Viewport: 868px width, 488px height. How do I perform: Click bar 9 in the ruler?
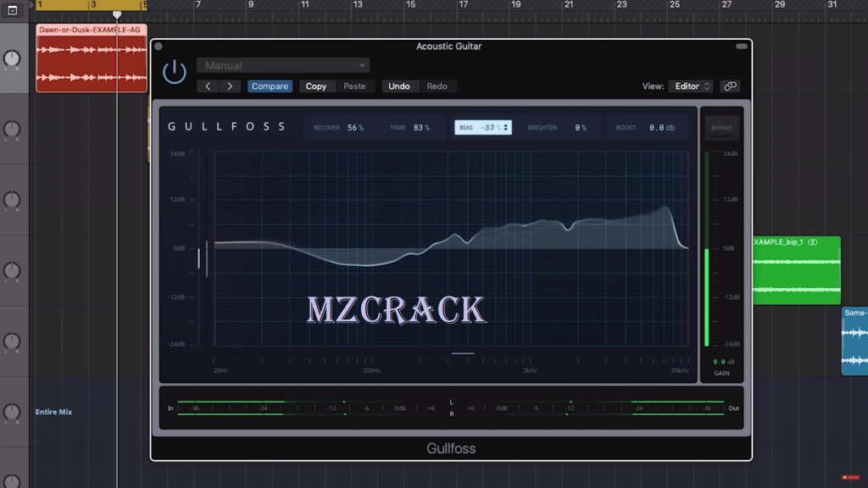(251, 5)
